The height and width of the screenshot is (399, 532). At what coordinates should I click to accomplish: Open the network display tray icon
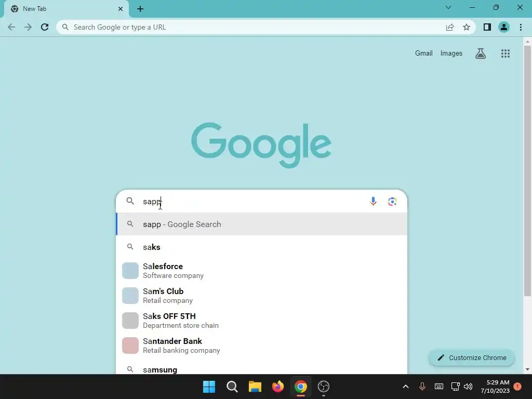tap(455, 387)
